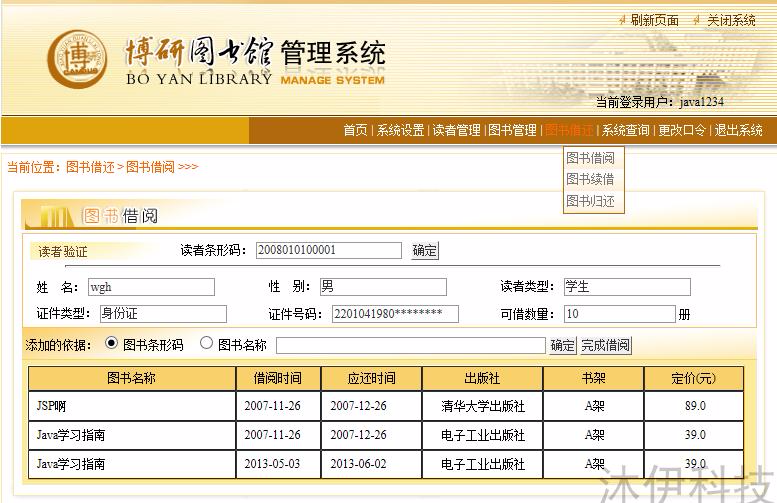Viewport: 777px width, 503px height.
Task: Choose 图书归还 in the dropdown submenu
Action: point(590,201)
